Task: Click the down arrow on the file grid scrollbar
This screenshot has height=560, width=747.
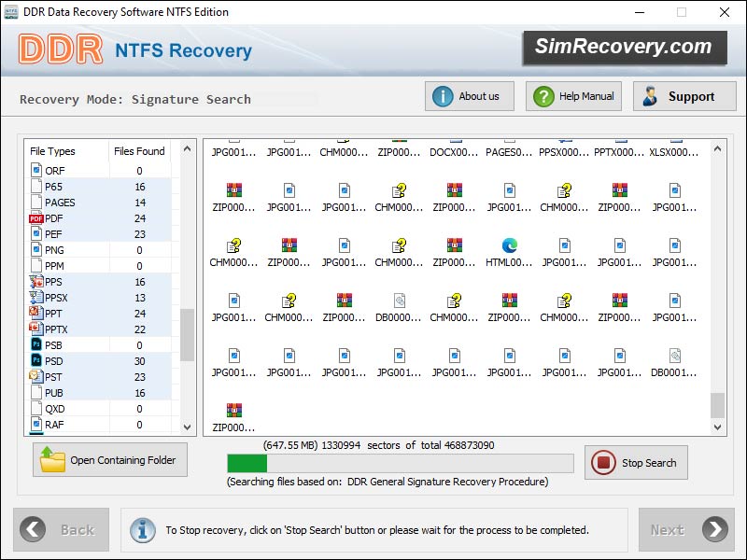Action: (718, 427)
